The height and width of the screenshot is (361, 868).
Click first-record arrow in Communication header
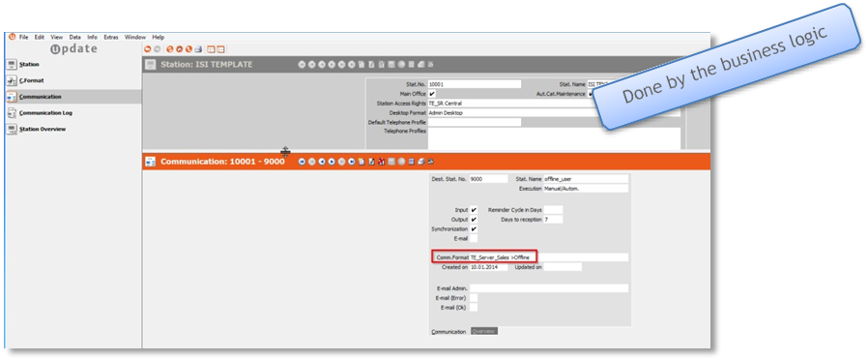pos(302,162)
